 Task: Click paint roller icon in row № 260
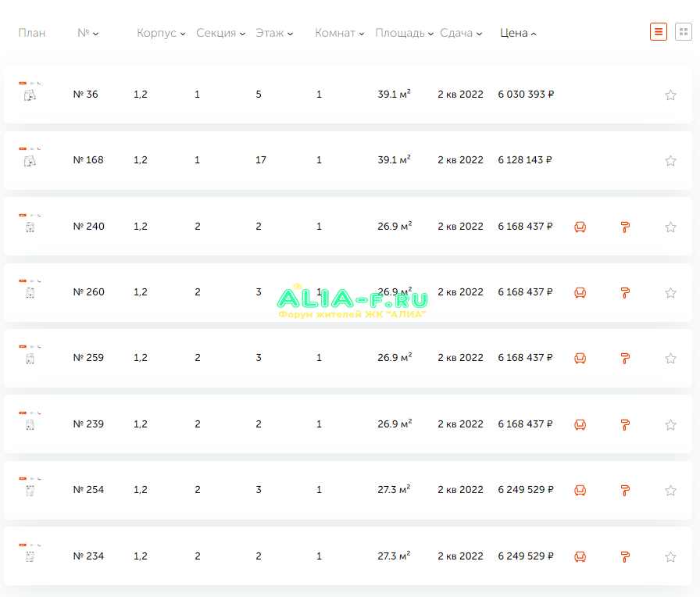pyautogui.click(x=625, y=292)
